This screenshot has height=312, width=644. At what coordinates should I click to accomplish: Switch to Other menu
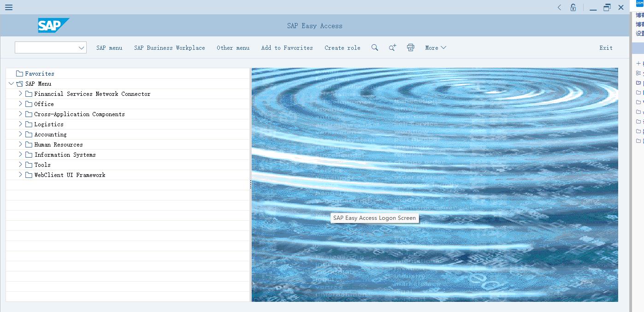pos(233,47)
